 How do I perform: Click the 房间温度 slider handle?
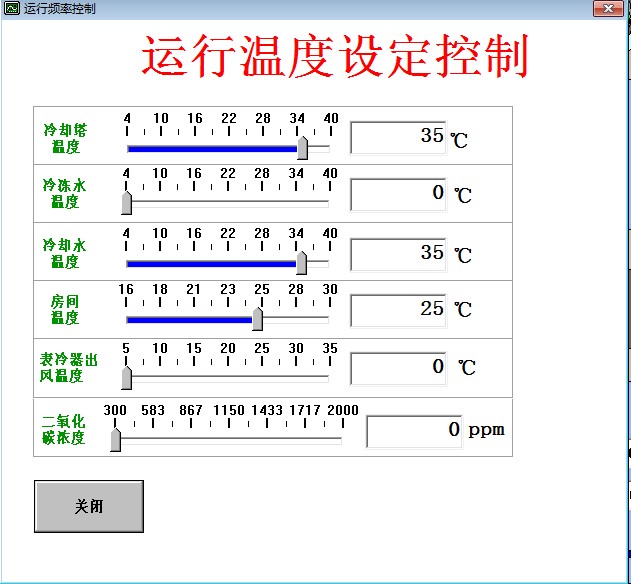click(257, 319)
